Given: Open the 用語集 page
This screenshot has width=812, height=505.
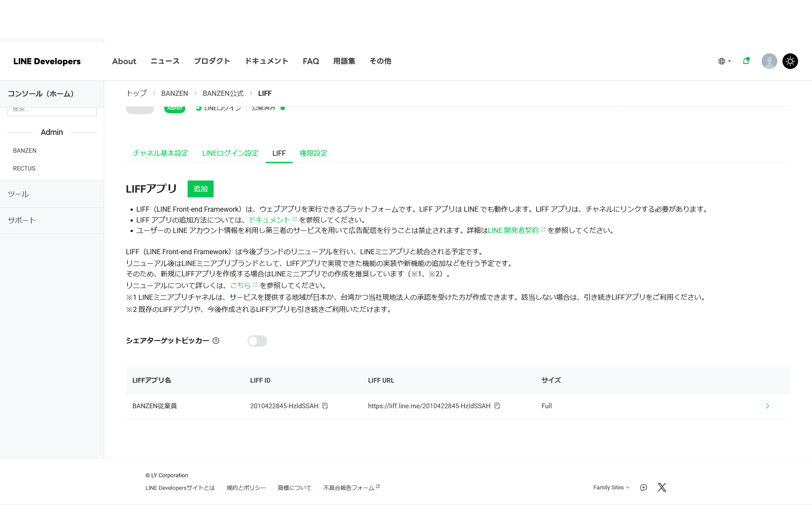Looking at the screenshot, I should coord(344,61).
